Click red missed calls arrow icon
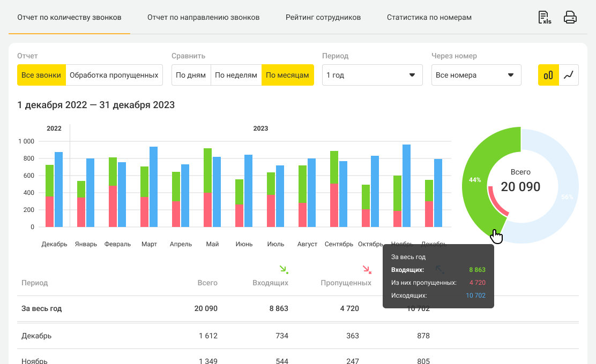596x364 pixels. point(367,269)
